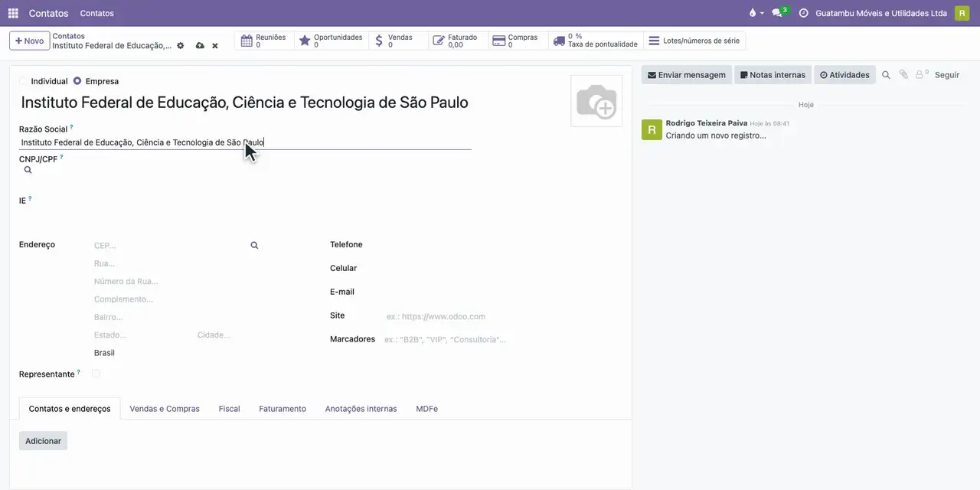The width and height of the screenshot is (980, 490).
Task: Click the Seguir follow button
Action: 947,75
